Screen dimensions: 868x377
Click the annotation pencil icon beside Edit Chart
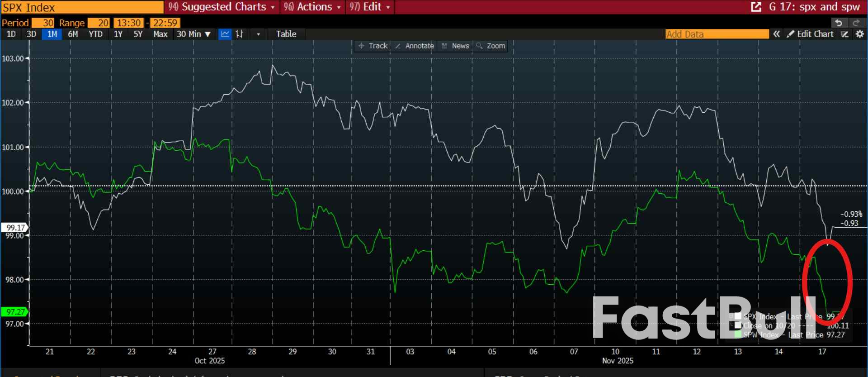point(844,34)
